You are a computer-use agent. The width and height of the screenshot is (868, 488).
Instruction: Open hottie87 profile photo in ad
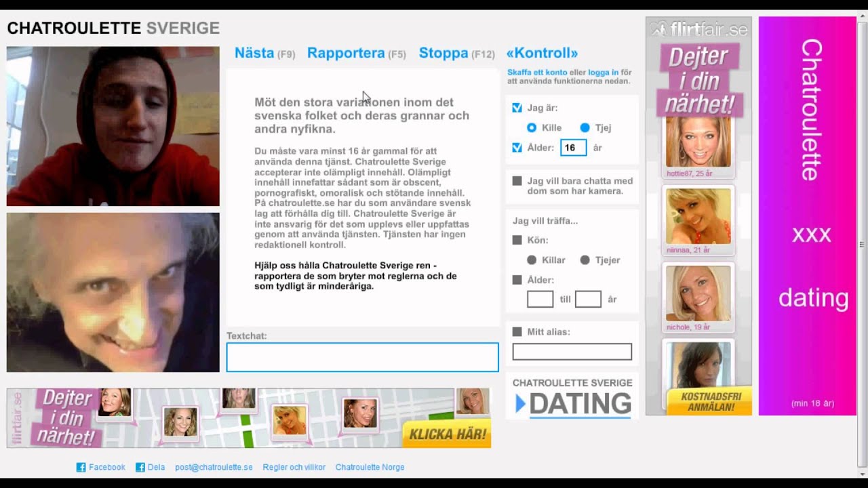[698, 142]
